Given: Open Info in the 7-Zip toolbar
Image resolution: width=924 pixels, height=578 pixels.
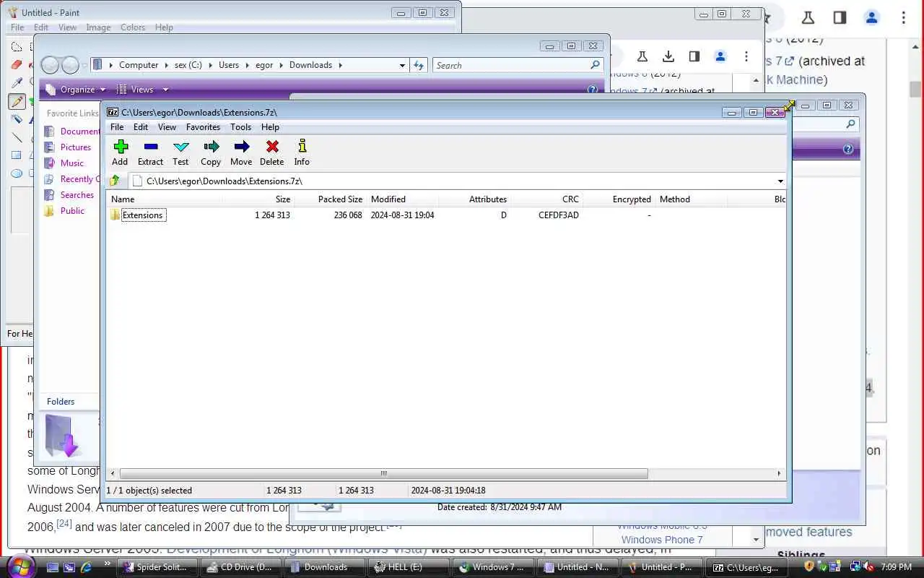Looking at the screenshot, I should point(302,152).
